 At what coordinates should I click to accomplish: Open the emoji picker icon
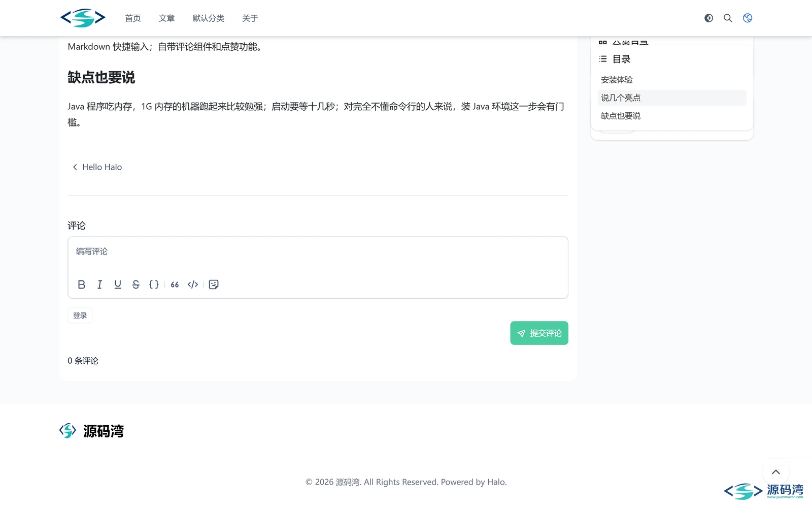(x=214, y=284)
